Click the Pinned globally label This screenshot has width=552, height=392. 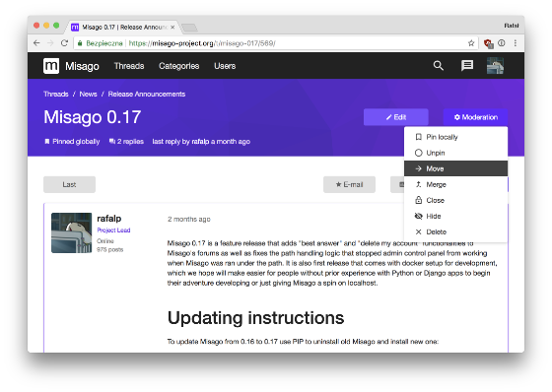coord(72,142)
